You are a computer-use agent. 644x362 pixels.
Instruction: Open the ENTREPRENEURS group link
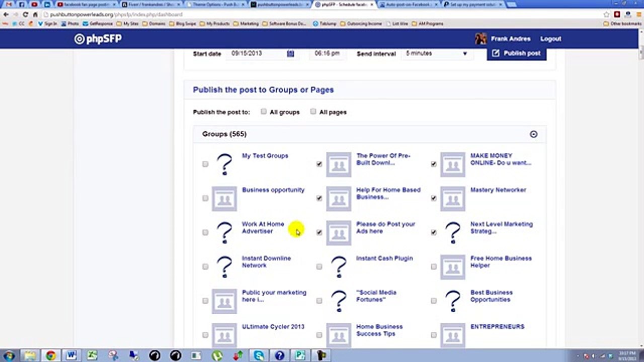pos(497,327)
